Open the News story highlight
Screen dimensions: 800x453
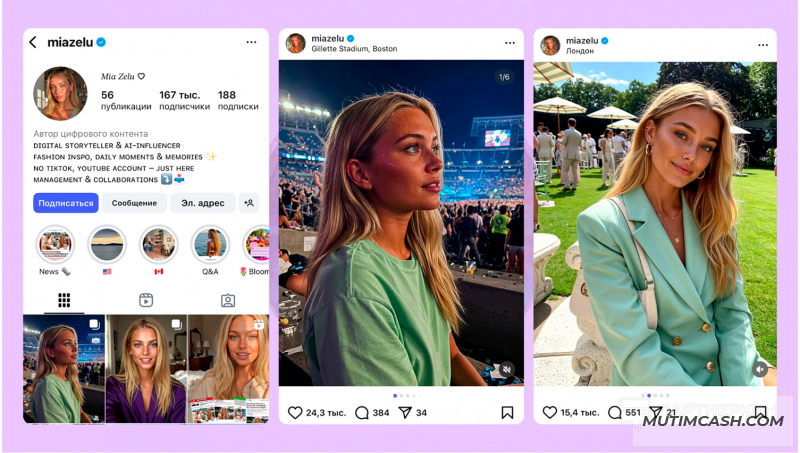(x=55, y=245)
